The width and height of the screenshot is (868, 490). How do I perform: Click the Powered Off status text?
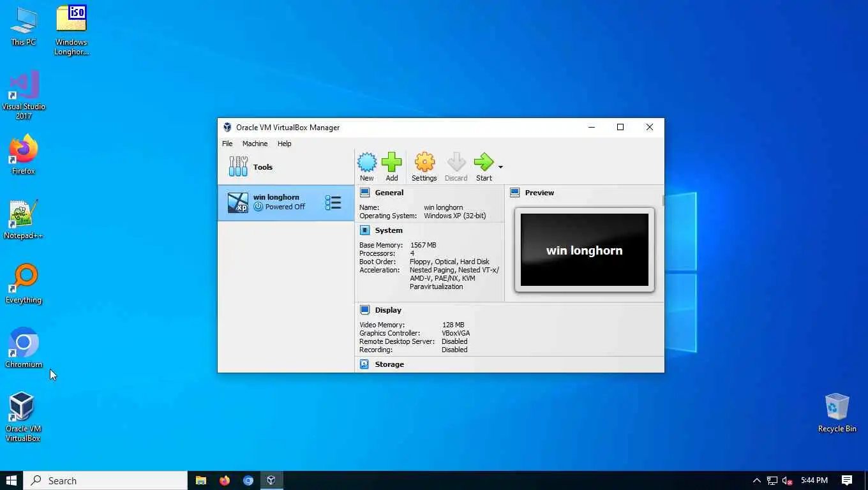coord(285,207)
